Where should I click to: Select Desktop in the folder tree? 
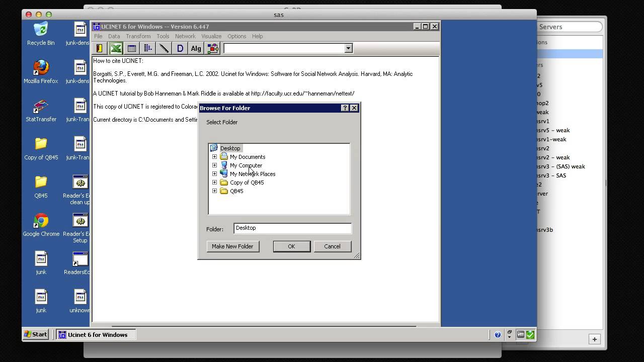click(x=230, y=148)
